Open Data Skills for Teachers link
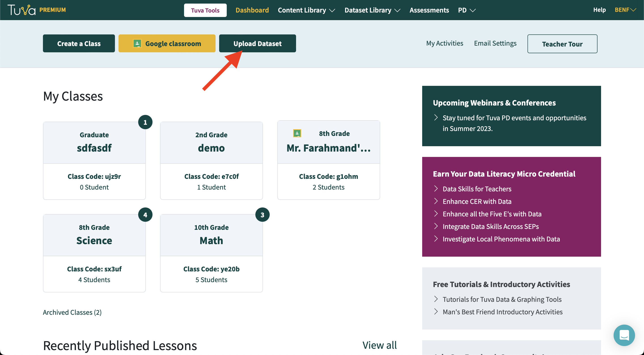Viewport: 644px width, 355px height. click(x=477, y=189)
